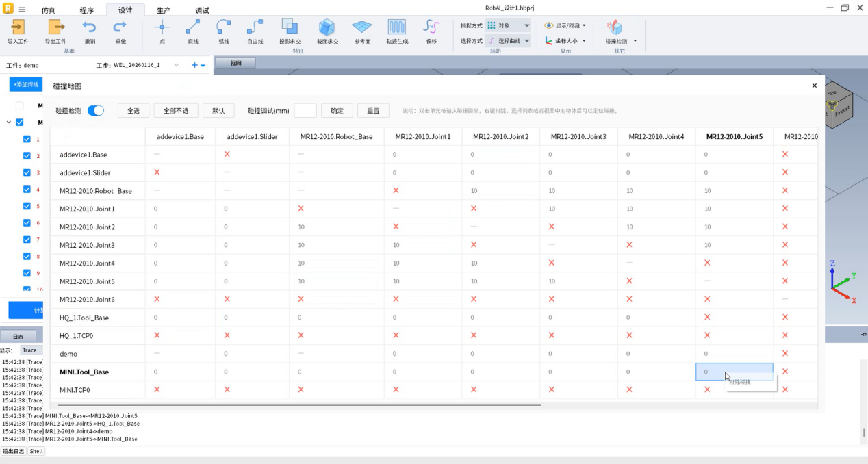Screen dimensions: 868x464
Task: Open the 轨迹生成 trajectory generation tool
Action: [x=396, y=28]
